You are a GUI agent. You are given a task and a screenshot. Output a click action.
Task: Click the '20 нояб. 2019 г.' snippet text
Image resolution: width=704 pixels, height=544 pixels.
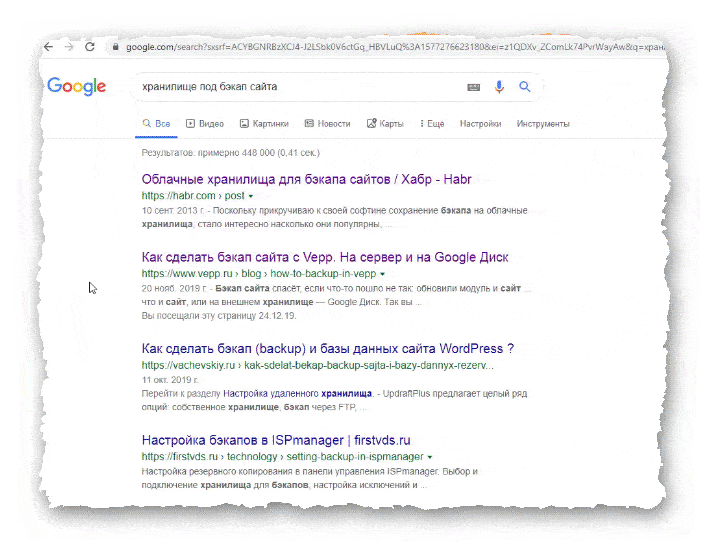coord(174,288)
